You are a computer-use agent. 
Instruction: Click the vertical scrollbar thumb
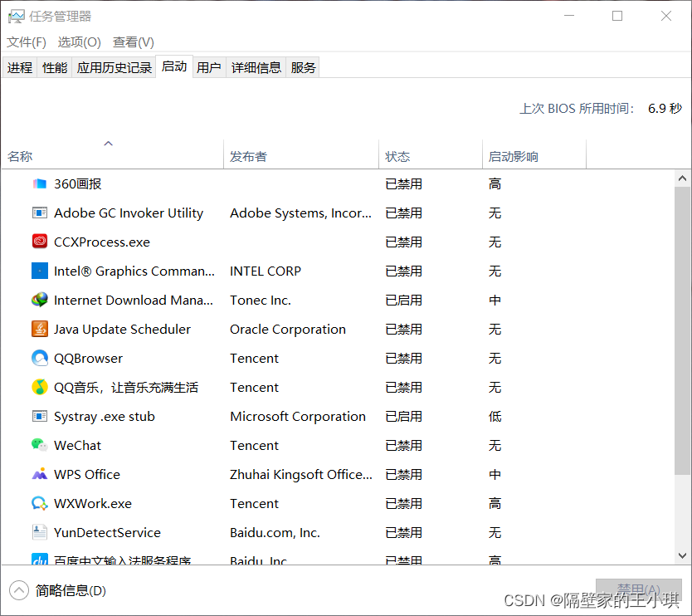click(x=682, y=330)
